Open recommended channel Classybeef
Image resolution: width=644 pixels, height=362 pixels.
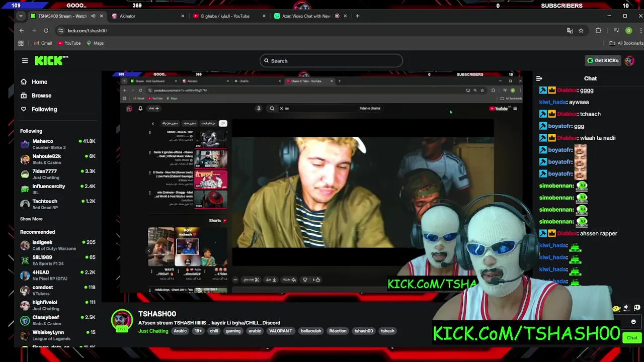click(x=58, y=320)
